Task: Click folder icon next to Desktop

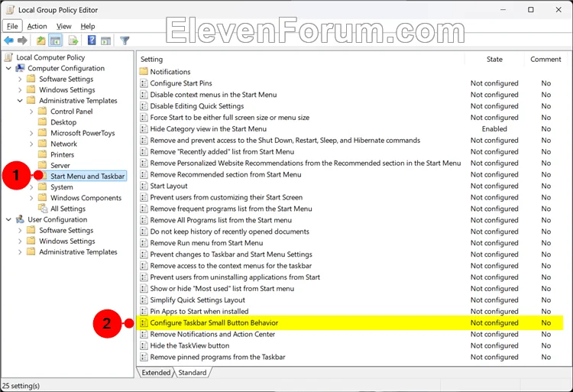Action: (42, 122)
